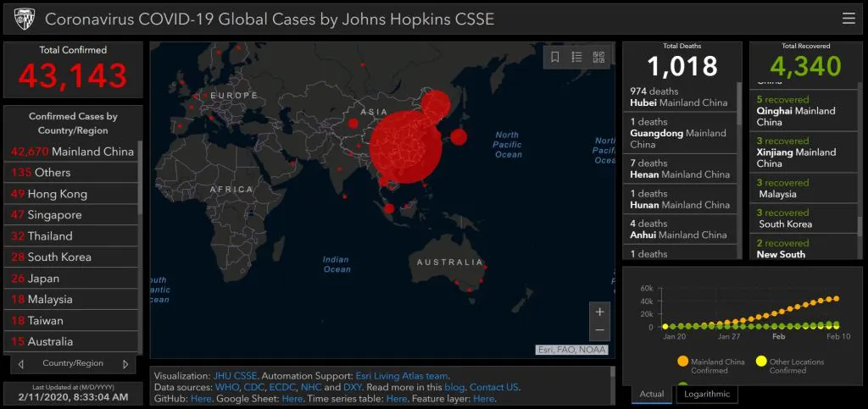Open the NHC data source link
The width and height of the screenshot is (868, 409).
[311, 388]
